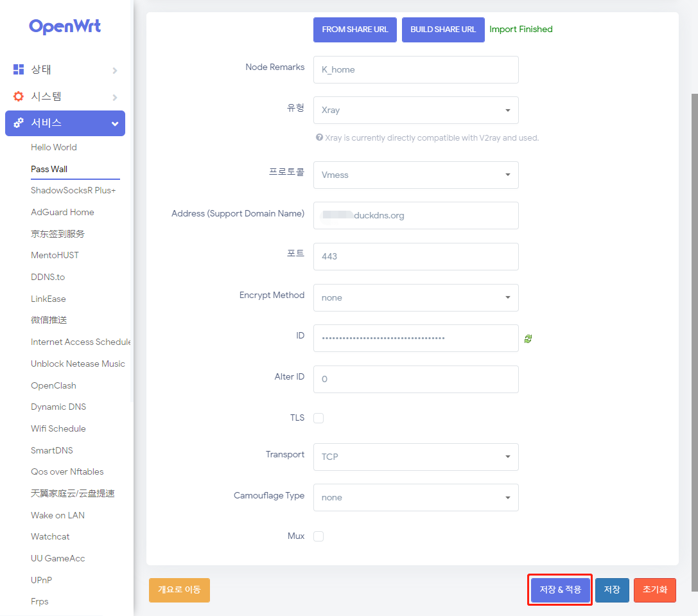Enable the TLS checkbox
Image resolution: width=698 pixels, height=616 pixels.
pyautogui.click(x=318, y=418)
